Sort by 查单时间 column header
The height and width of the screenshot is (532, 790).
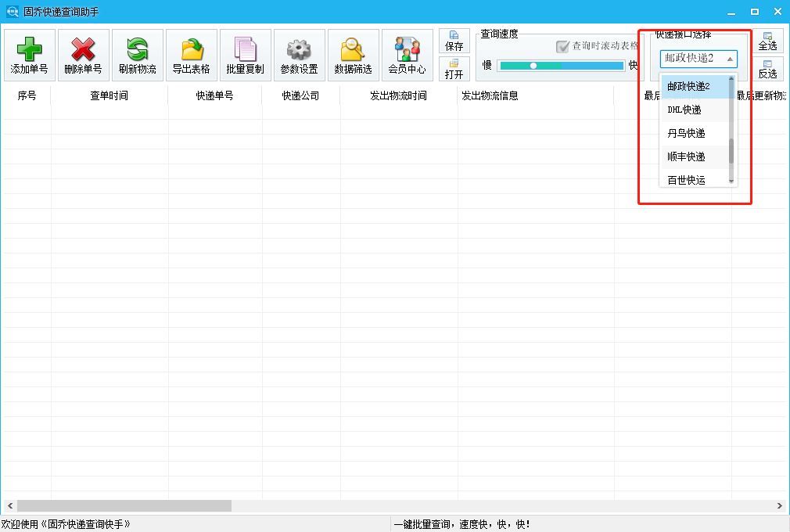coord(110,95)
